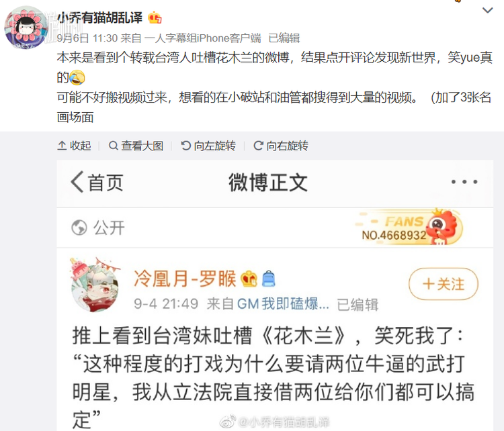The width and height of the screenshot is (504, 431).
Task: Open the three-dot more menu
Action: click(464, 182)
